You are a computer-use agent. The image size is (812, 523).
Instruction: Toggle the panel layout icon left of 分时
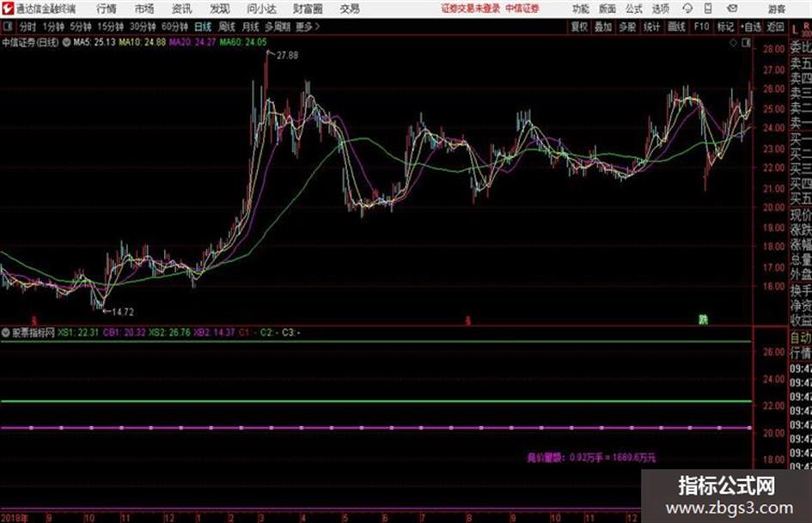pyautogui.click(x=7, y=27)
